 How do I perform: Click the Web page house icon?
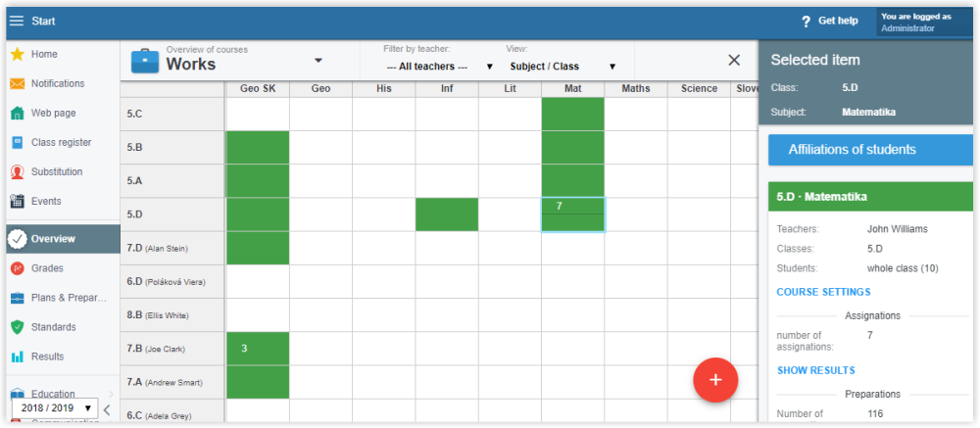pyautogui.click(x=18, y=113)
